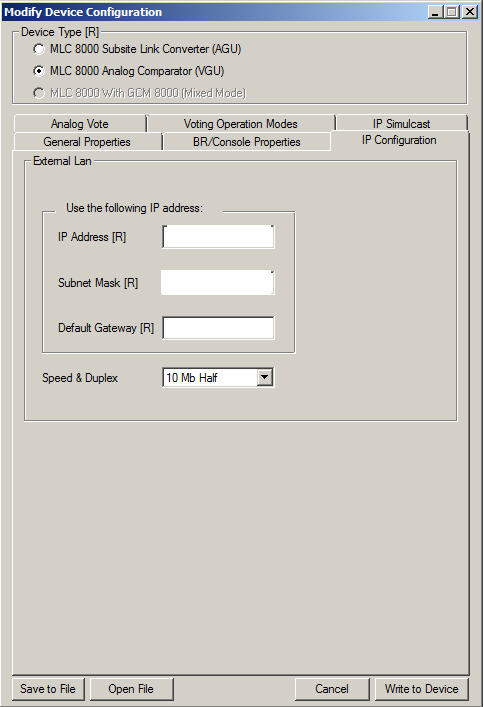Close the Modify Device Configuration window

(470, 12)
